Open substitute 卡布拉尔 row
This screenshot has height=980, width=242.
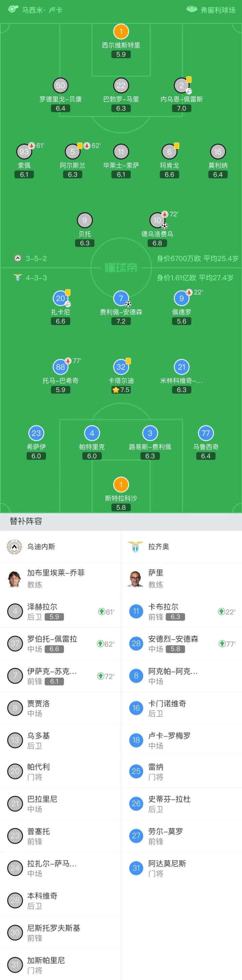tap(181, 611)
